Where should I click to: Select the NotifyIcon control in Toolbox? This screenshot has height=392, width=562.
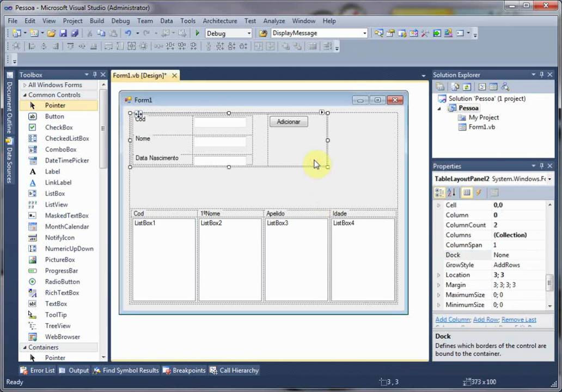click(59, 237)
